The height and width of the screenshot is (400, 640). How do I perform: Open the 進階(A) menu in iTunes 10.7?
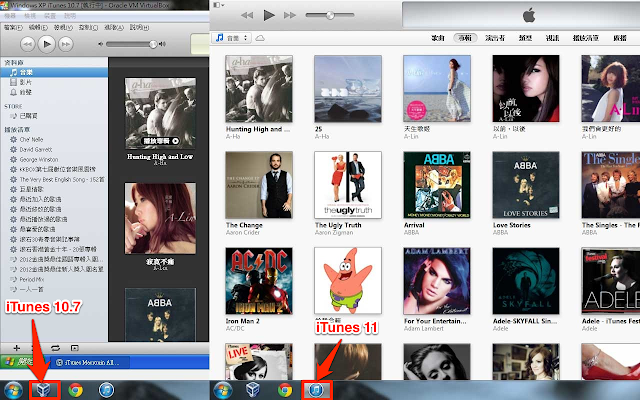click(x=113, y=27)
